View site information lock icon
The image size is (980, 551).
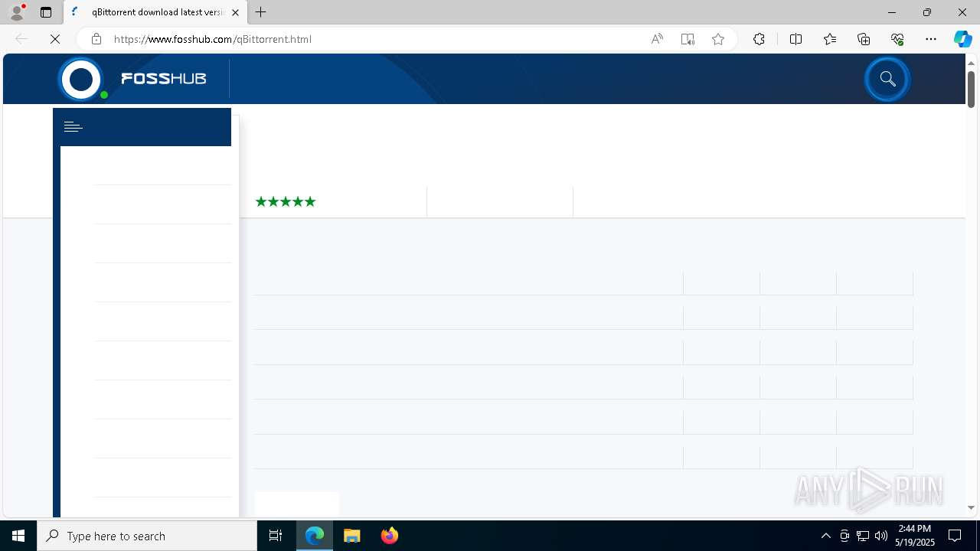click(x=96, y=39)
